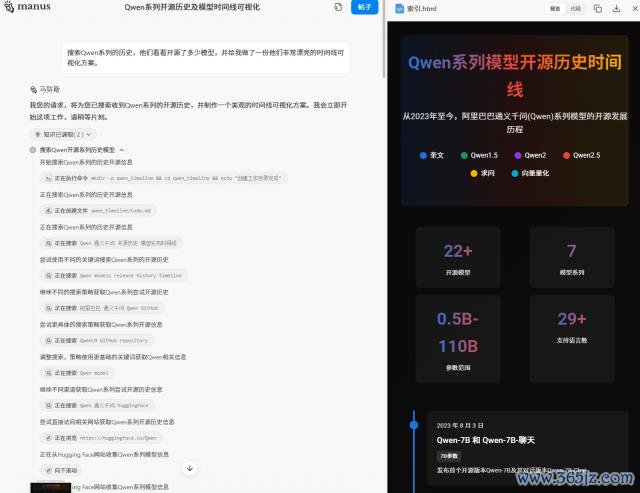Image resolution: width=640 pixels, height=493 pixels.
Task: Click search icon in 'QwenLM GitHub repository' chip
Action: pos(48,340)
